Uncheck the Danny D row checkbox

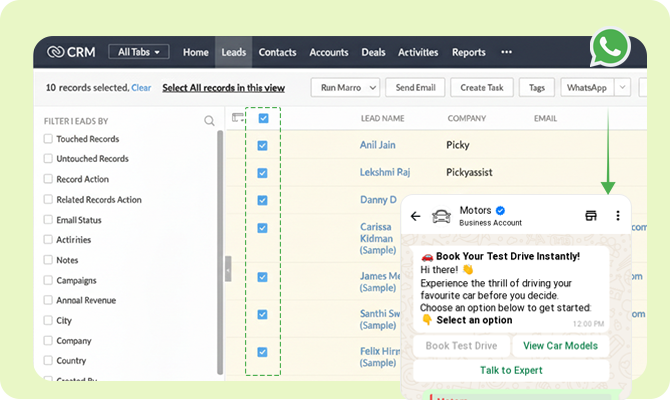[x=262, y=200]
